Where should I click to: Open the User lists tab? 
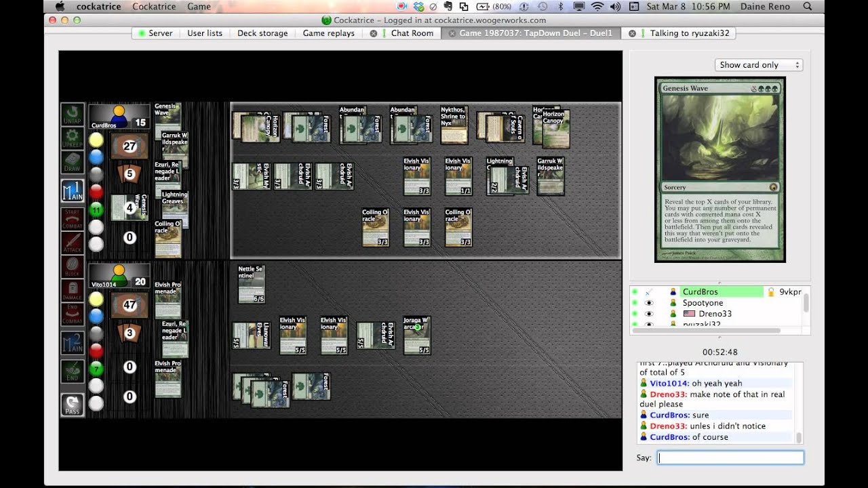click(205, 33)
